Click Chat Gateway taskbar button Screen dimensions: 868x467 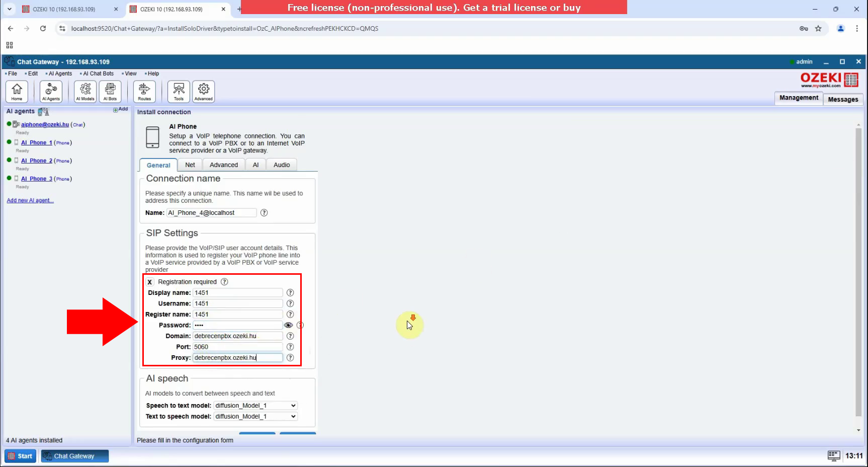tap(74, 456)
